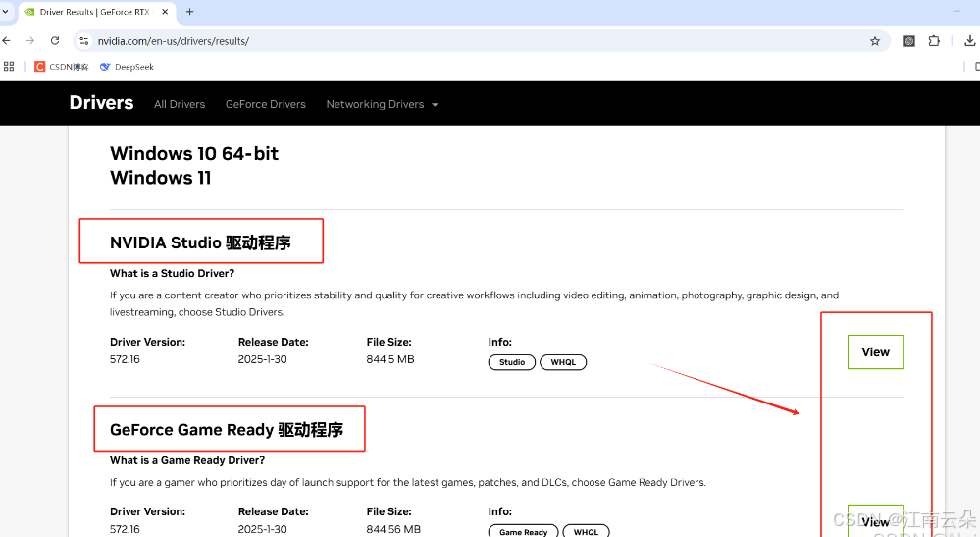Open the extensions puzzle icon
This screenshot has height=537, width=980.
point(934,41)
